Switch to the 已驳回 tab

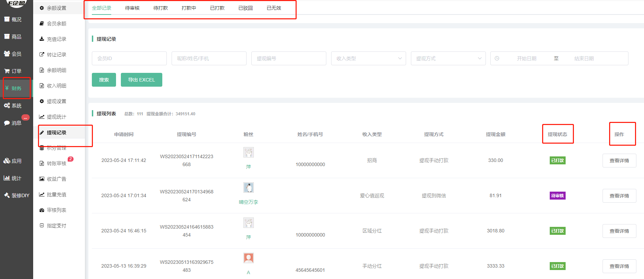246,8
